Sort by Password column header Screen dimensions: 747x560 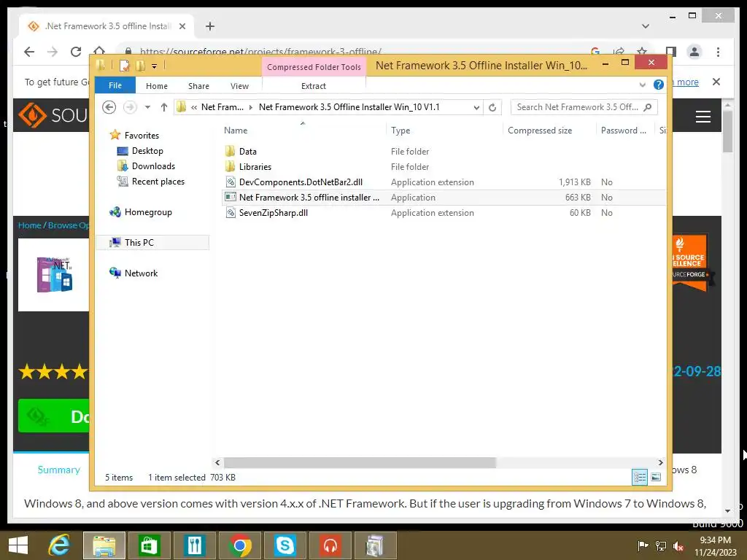pos(624,131)
